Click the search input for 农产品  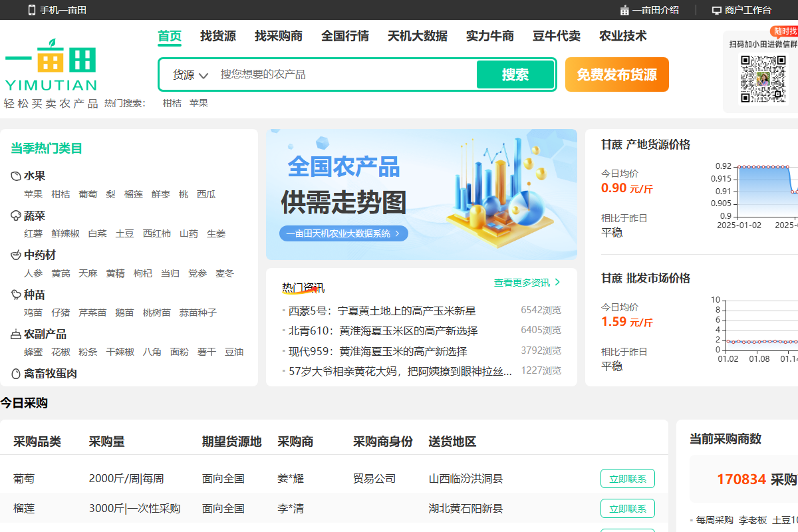pos(346,74)
